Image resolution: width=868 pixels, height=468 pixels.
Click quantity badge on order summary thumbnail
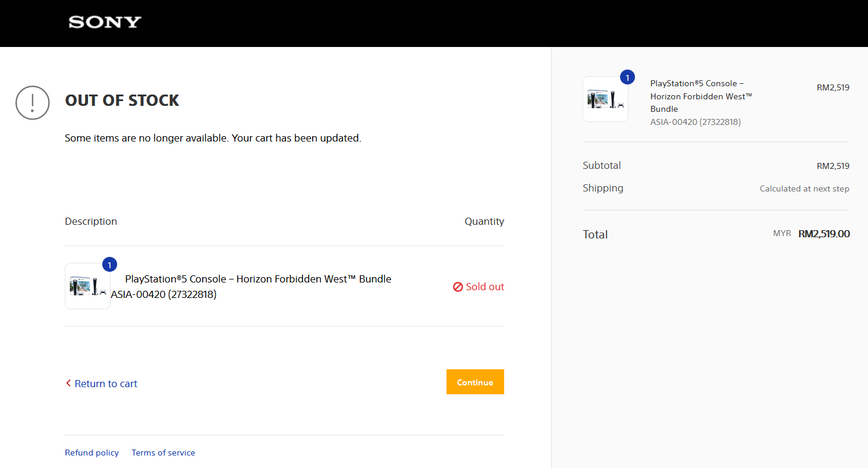pos(627,77)
